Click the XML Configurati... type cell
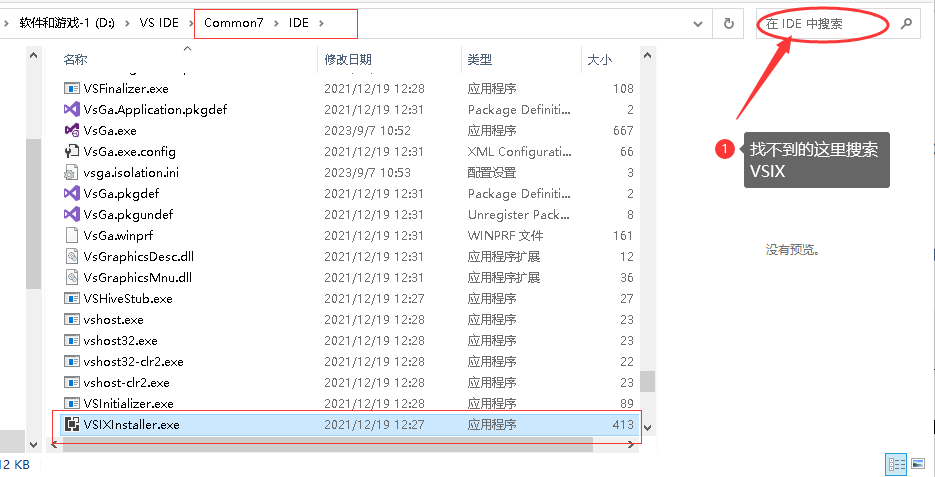This screenshot has height=477, width=935. pyautogui.click(x=520, y=151)
